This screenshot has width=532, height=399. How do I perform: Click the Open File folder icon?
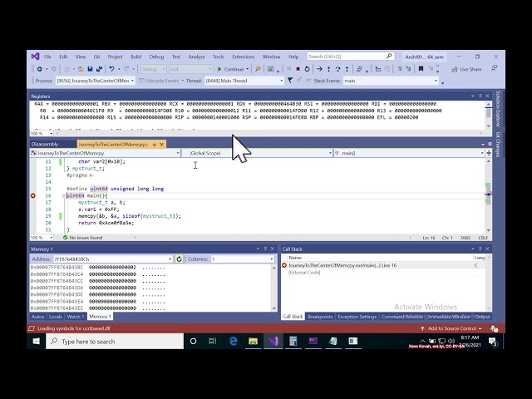[x=81, y=69]
